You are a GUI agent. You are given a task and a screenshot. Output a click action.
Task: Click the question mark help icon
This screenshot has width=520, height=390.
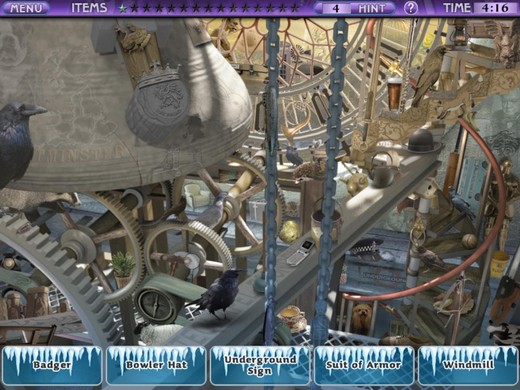(x=411, y=8)
